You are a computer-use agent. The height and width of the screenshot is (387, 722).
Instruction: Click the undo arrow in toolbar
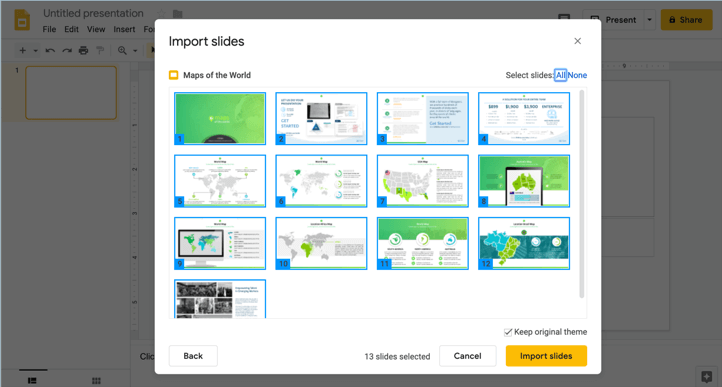coord(50,51)
